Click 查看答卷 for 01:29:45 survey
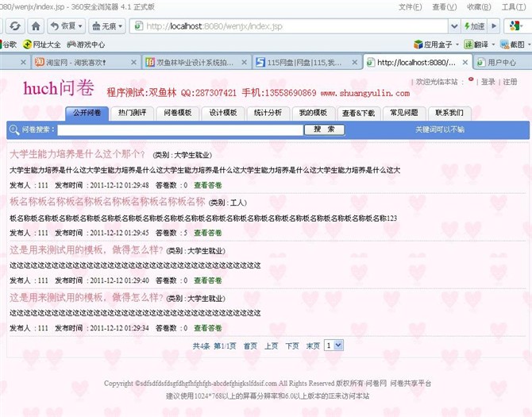 208,233
